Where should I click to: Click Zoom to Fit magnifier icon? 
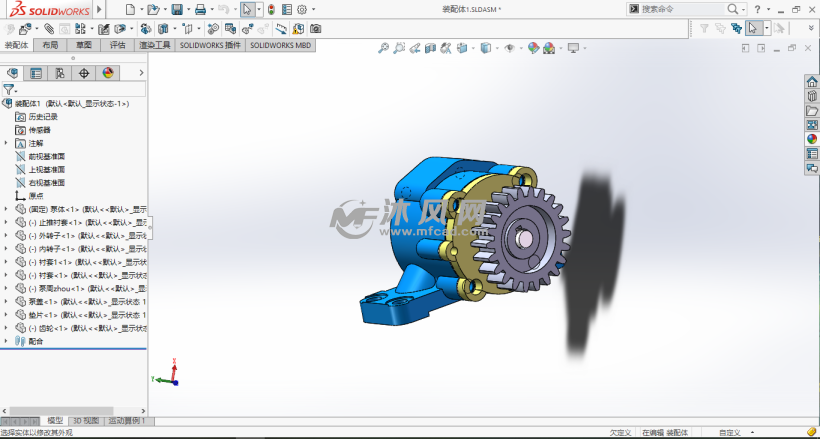coord(383,47)
